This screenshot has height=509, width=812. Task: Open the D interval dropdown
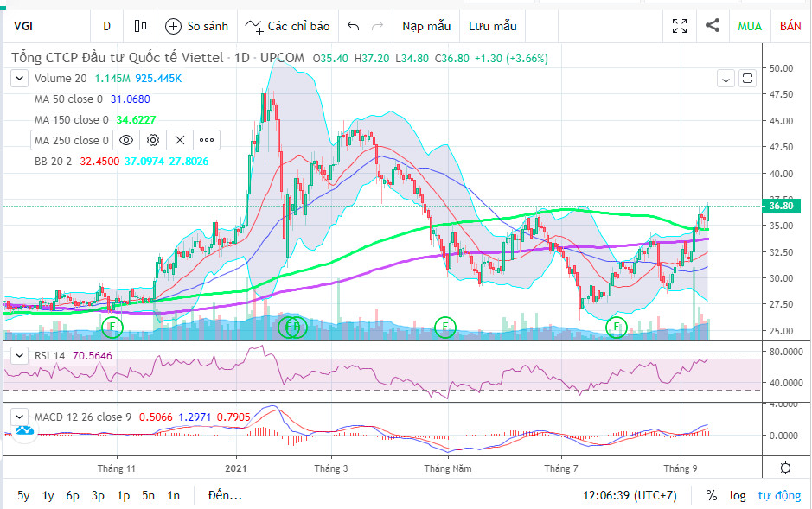[106, 26]
